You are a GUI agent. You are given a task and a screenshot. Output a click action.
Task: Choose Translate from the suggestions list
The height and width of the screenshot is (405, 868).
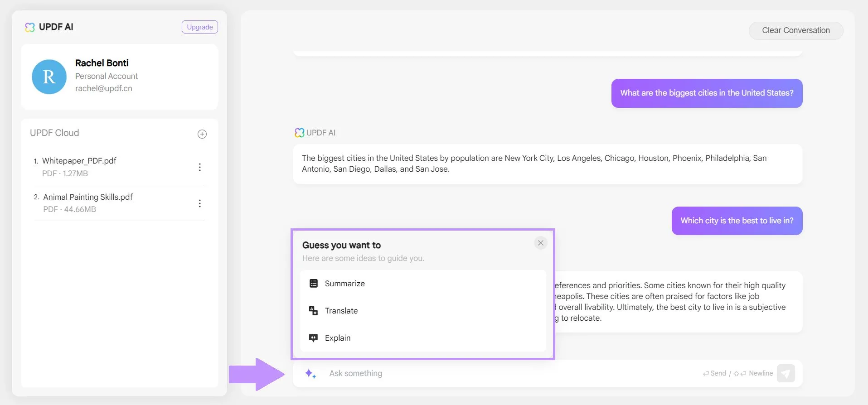click(341, 311)
